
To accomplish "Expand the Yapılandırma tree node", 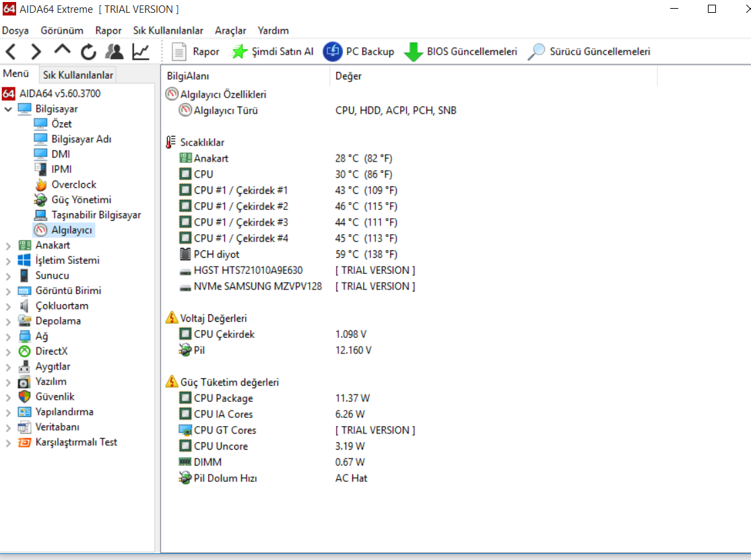I will point(8,413).
